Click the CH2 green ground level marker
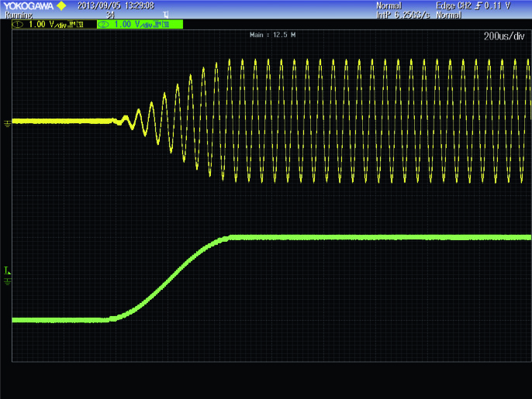 (x=7, y=281)
